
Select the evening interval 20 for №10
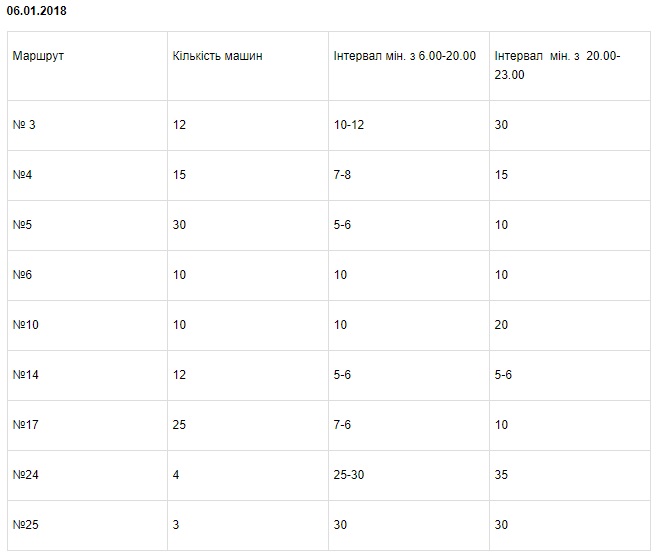click(502, 325)
